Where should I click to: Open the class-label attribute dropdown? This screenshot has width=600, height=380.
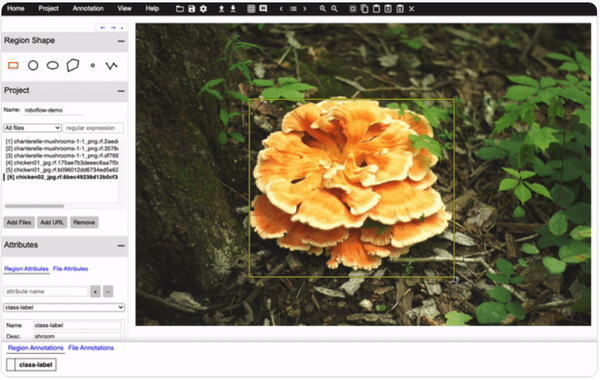[64, 307]
